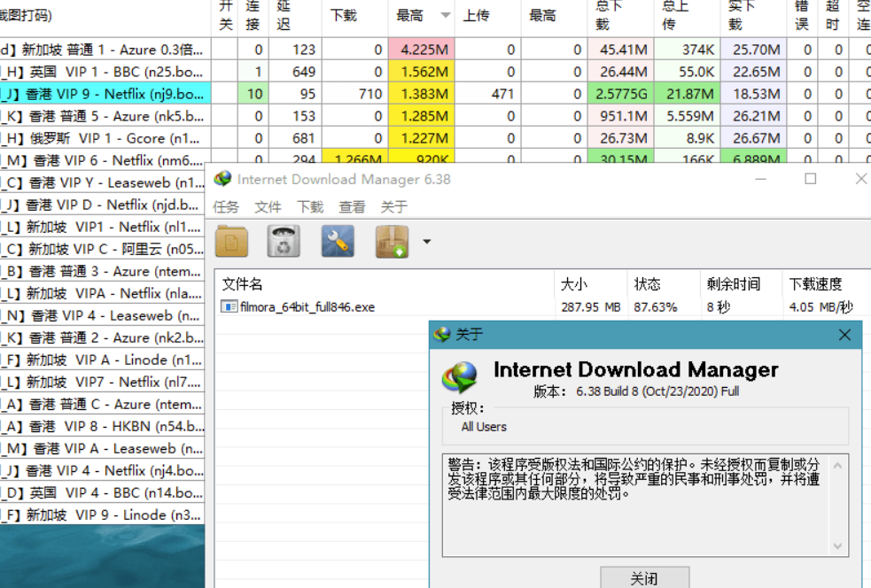Select 香港 VIP 4 - Leaseweb server row
Screen dimensions: 871x588
click(x=102, y=315)
